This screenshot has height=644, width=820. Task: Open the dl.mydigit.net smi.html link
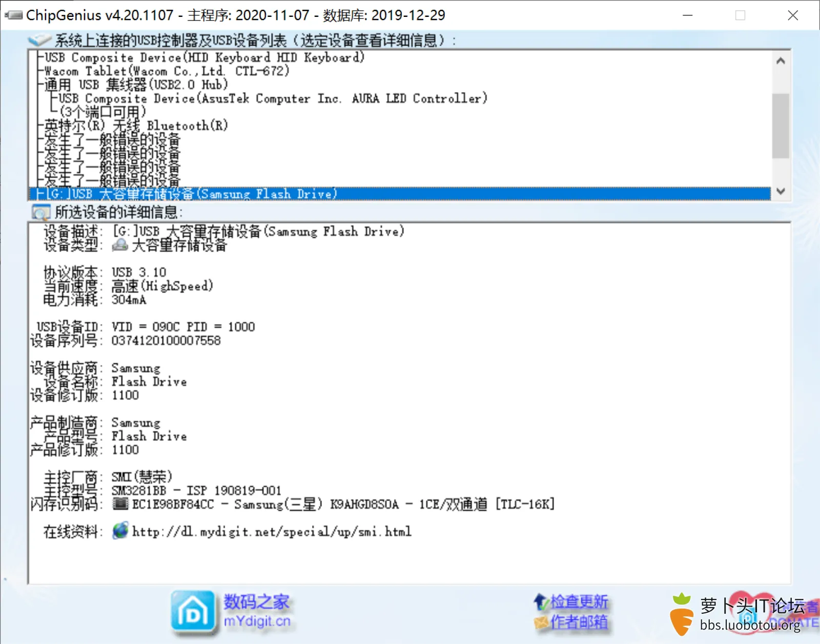272,531
